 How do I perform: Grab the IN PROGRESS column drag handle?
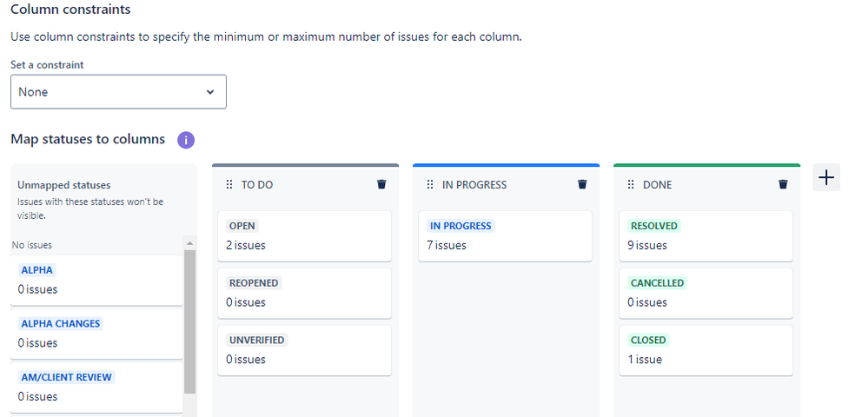tap(430, 184)
